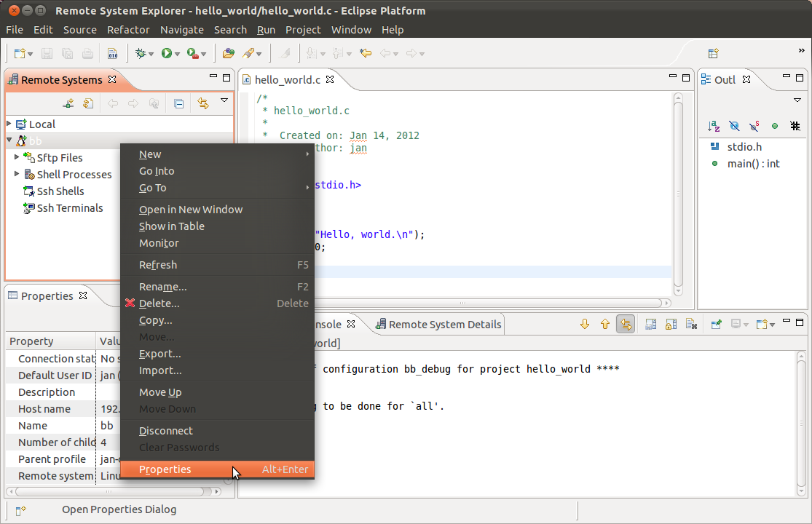Screen dimensions: 812x524
Task: Select Refresh from the context menu
Action: click(x=218, y=265)
